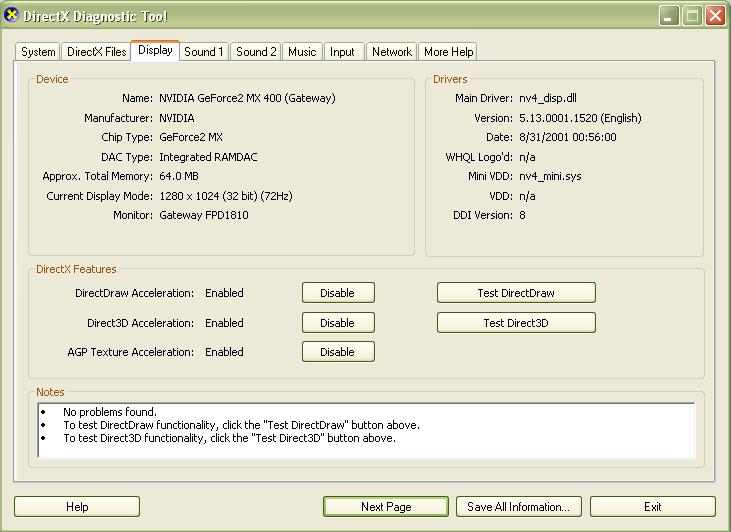Click the DDI Version value 8
This screenshot has height=532, width=731.
pyautogui.click(x=522, y=215)
